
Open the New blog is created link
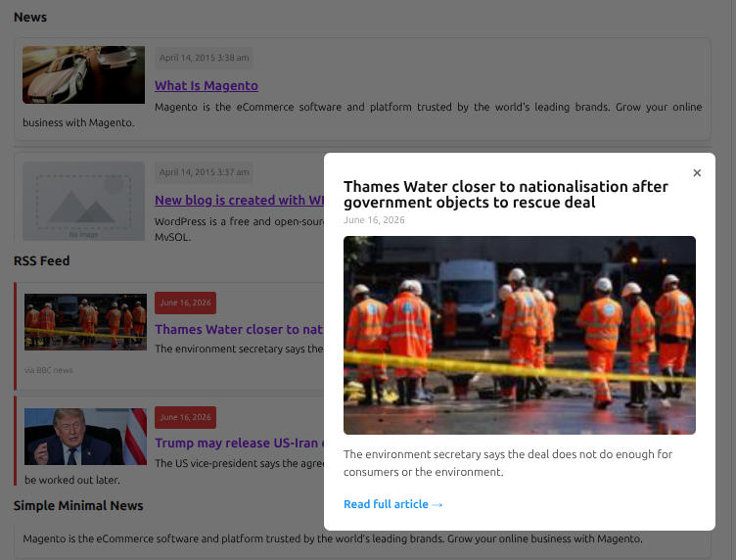[239, 200]
